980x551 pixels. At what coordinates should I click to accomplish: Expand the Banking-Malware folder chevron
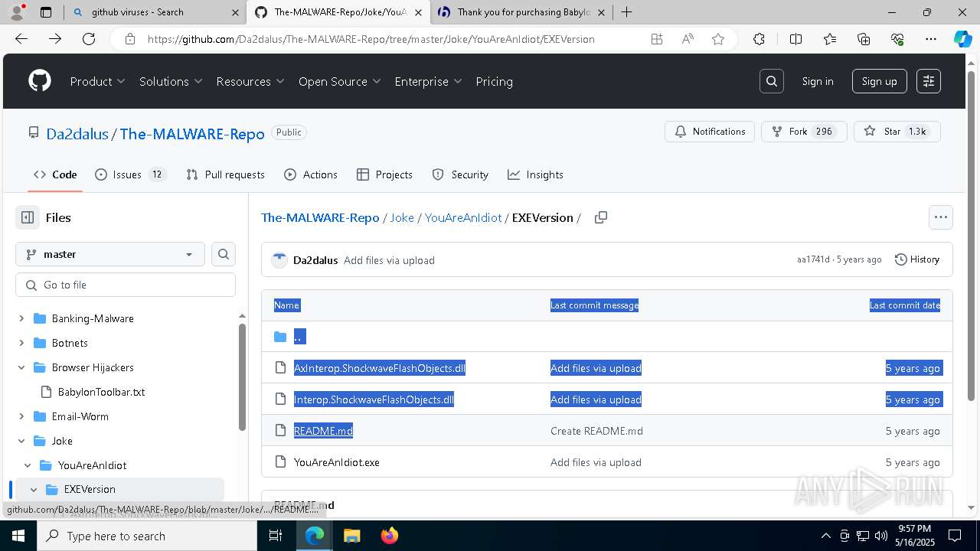(x=21, y=318)
